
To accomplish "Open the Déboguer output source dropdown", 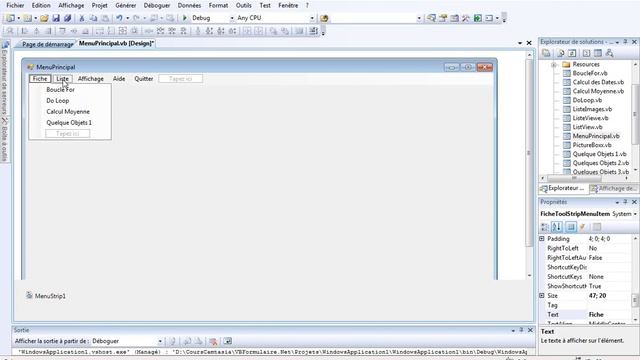I will pyautogui.click(x=160, y=341).
